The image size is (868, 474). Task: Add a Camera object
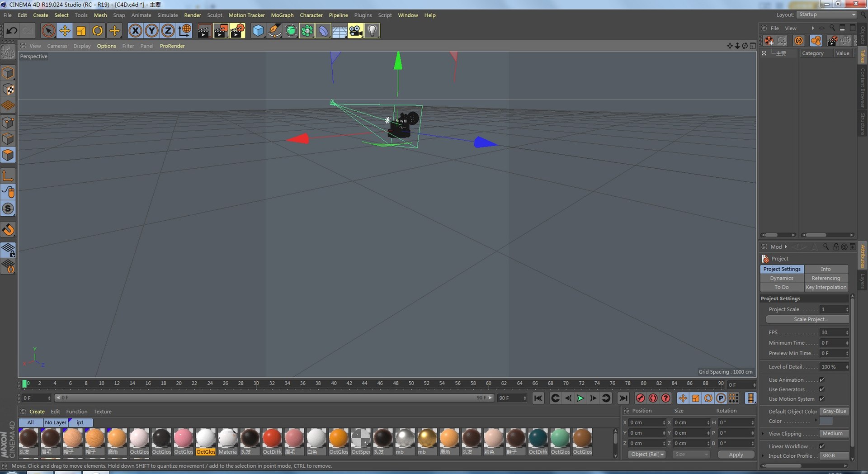(356, 31)
